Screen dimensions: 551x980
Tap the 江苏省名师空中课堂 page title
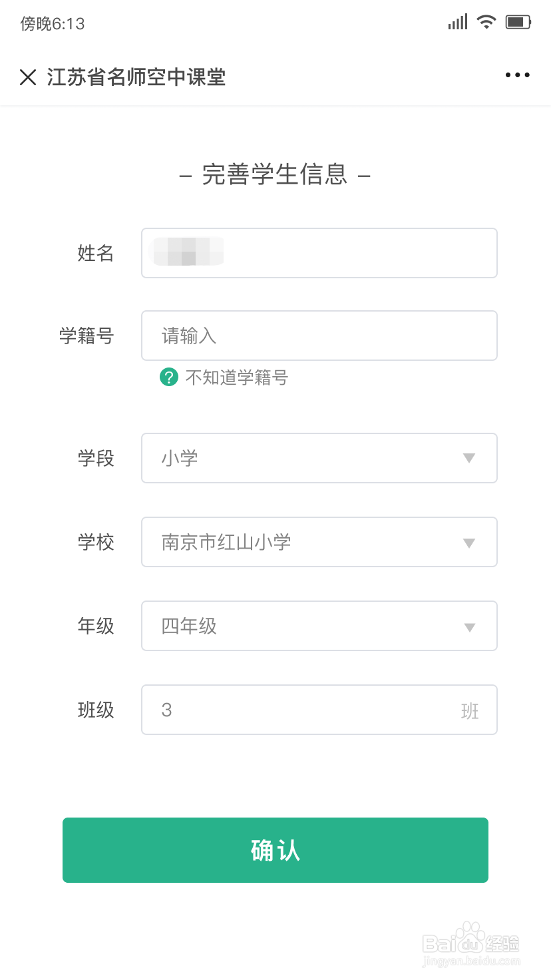[136, 77]
